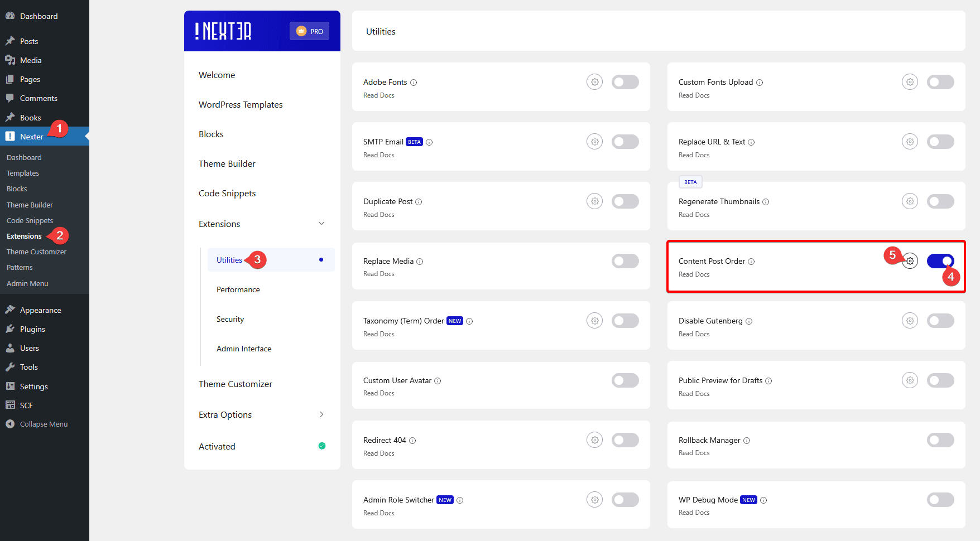Click the Activated status indicator
This screenshot has height=541, width=980.
tap(322, 446)
